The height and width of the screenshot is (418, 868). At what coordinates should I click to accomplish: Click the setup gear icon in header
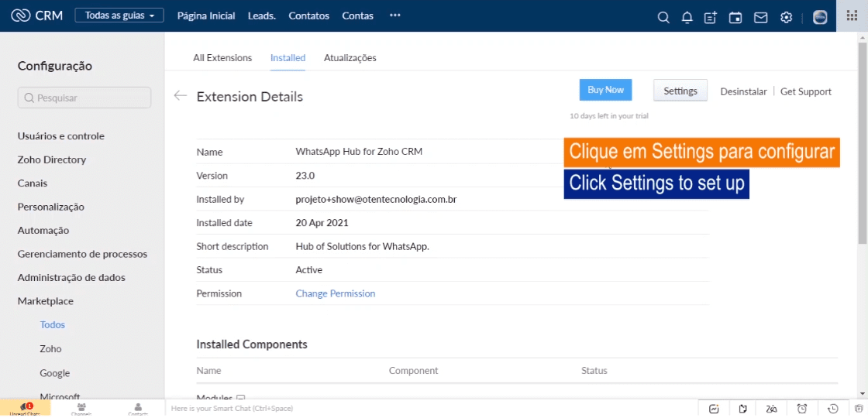click(786, 17)
